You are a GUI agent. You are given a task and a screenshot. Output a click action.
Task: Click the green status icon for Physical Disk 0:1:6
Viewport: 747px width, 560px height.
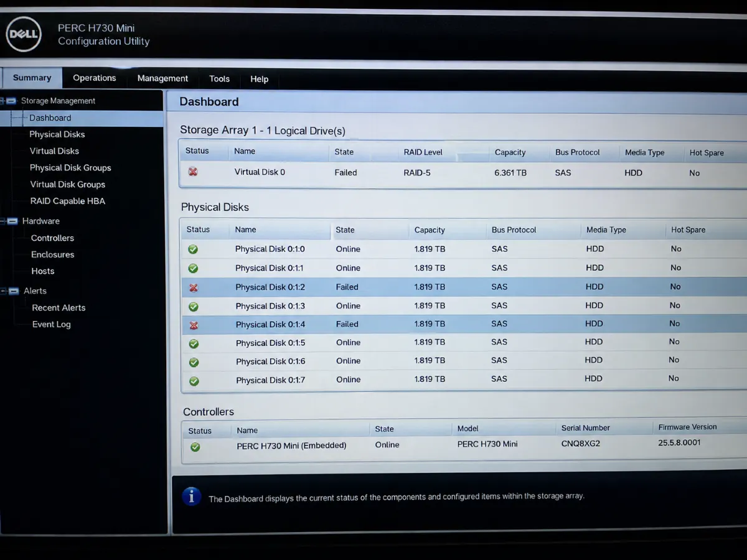(194, 362)
